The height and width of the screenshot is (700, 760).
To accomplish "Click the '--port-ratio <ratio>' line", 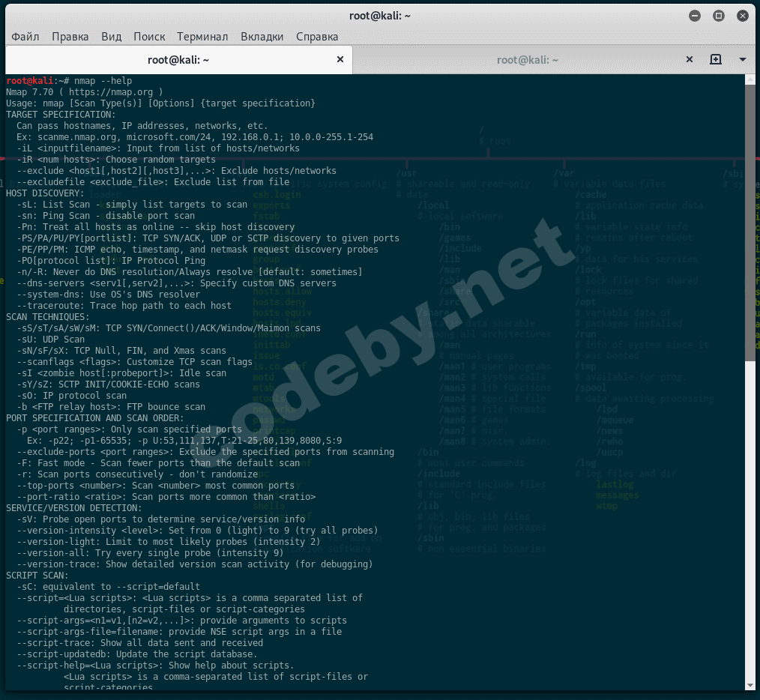I will [x=166, y=496].
